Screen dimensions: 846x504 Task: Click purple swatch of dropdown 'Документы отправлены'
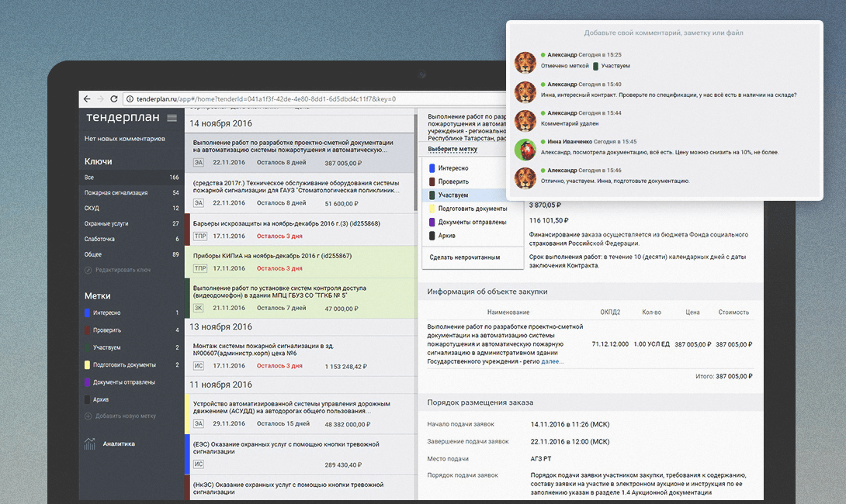[432, 222]
